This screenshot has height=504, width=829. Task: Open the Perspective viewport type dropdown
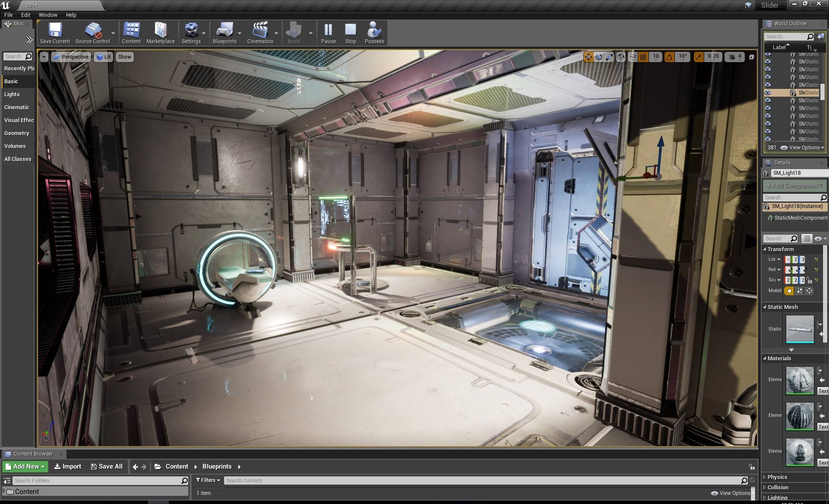point(71,57)
